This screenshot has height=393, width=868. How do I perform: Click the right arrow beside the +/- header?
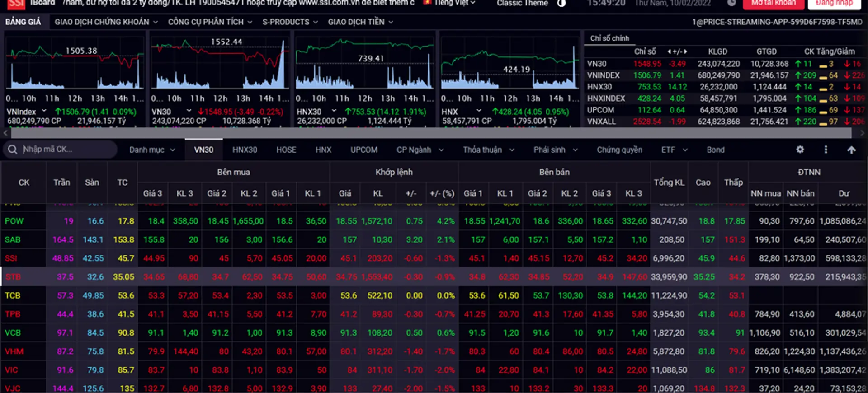tap(685, 51)
